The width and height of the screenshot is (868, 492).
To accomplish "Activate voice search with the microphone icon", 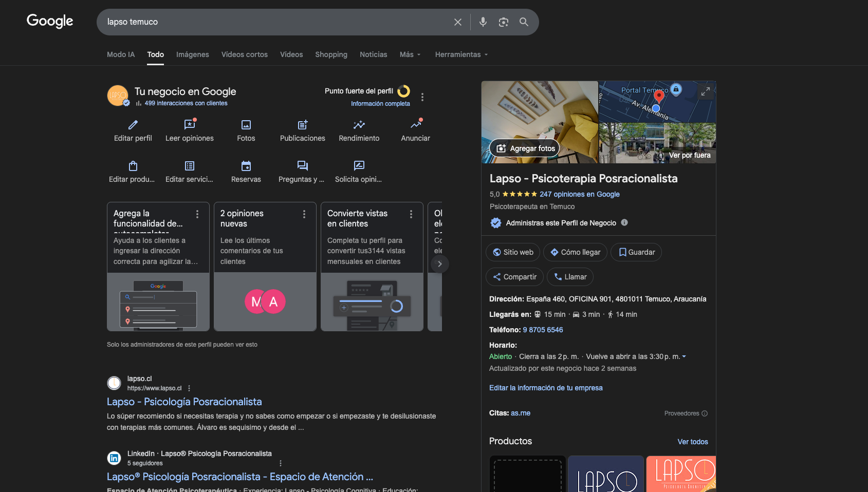I will [x=483, y=22].
